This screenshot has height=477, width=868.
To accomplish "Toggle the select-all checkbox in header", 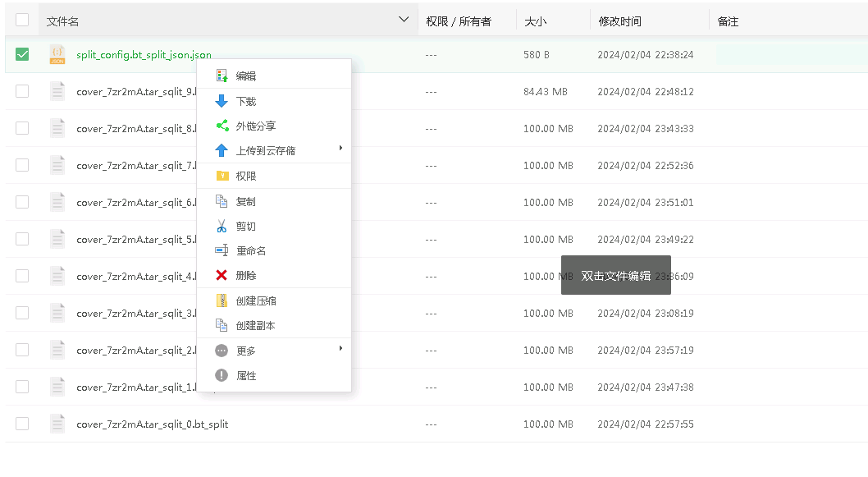I will coord(22,20).
